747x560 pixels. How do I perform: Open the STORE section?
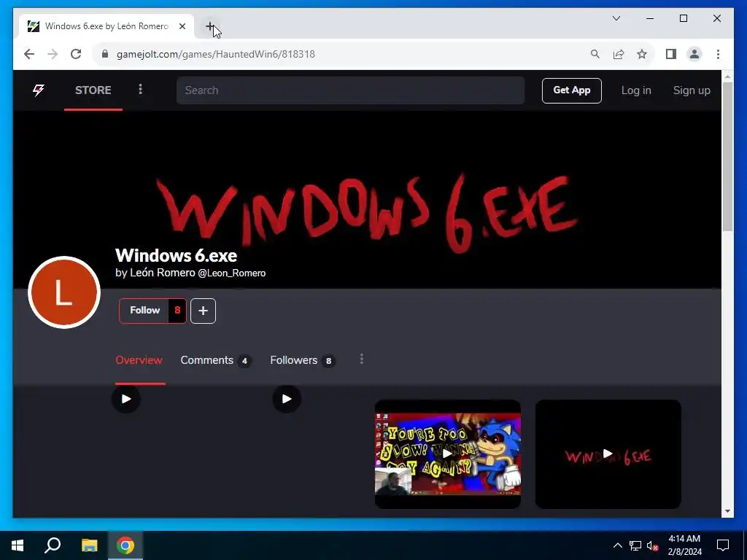[x=93, y=90]
